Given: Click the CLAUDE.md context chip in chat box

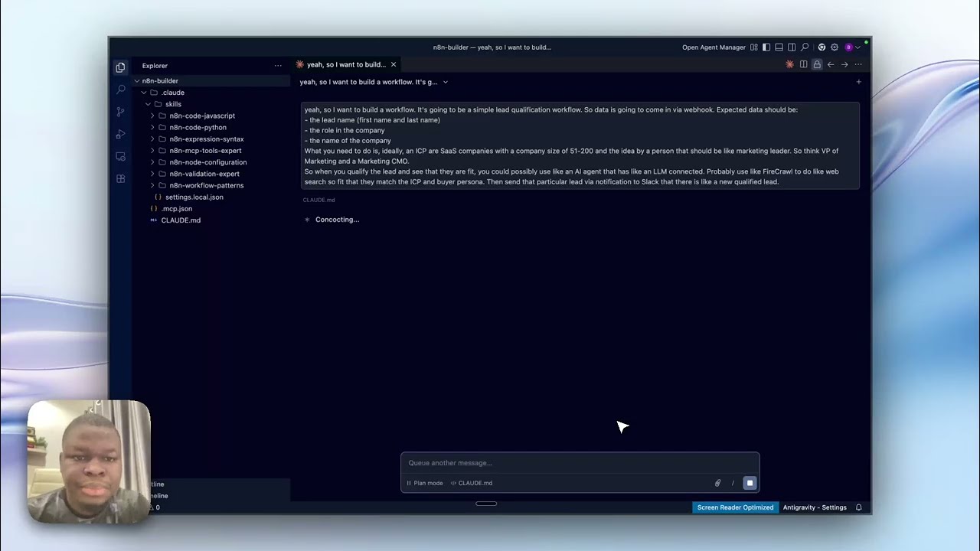Looking at the screenshot, I should coord(472,483).
